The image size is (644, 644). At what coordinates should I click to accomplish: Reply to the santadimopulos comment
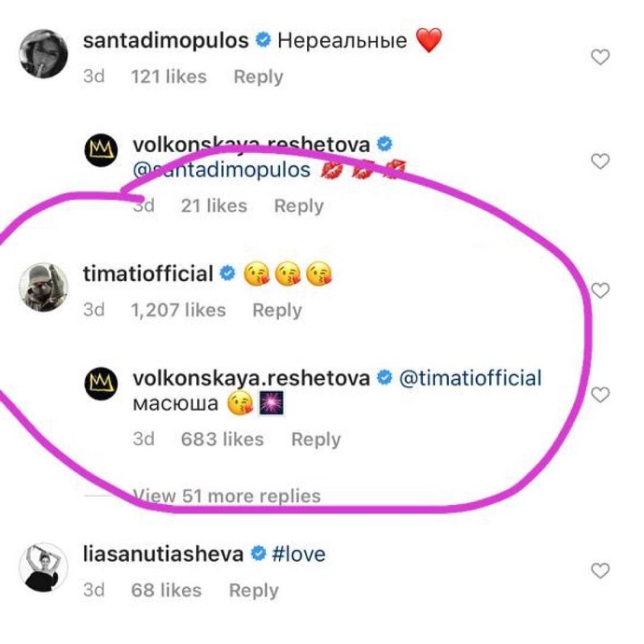(259, 77)
